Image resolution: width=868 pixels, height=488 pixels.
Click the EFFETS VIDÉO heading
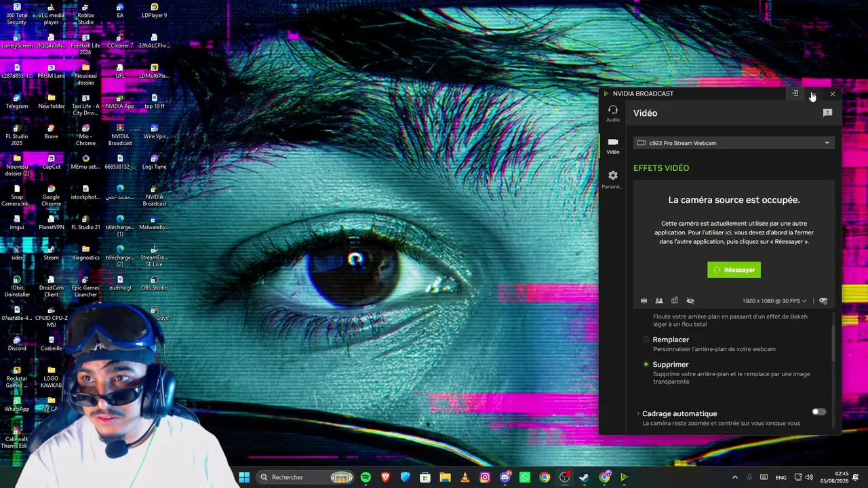[661, 168]
